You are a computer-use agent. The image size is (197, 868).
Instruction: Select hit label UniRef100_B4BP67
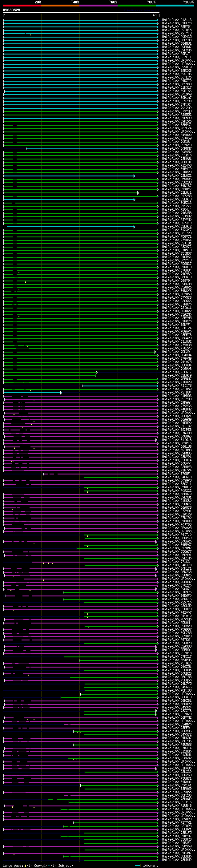tap(177, 545)
